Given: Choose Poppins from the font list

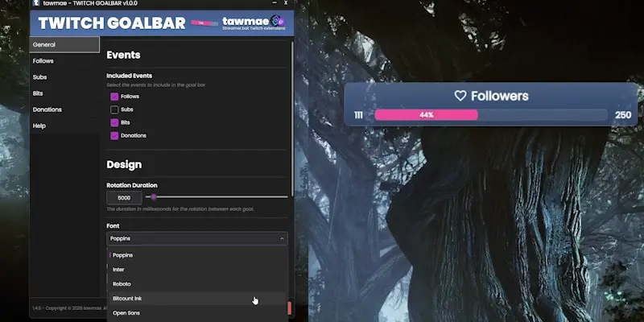Looking at the screenshot, I should coord(197,255).
